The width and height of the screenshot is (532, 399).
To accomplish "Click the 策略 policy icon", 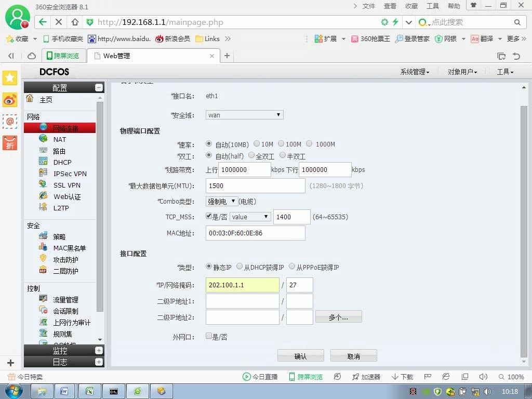I will pyautogui.click(x=43, y=235).
